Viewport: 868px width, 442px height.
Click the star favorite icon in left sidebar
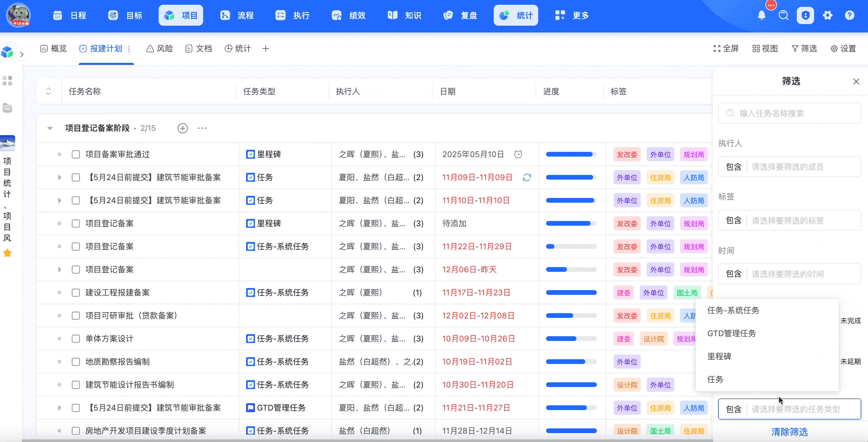click(7, 253)
